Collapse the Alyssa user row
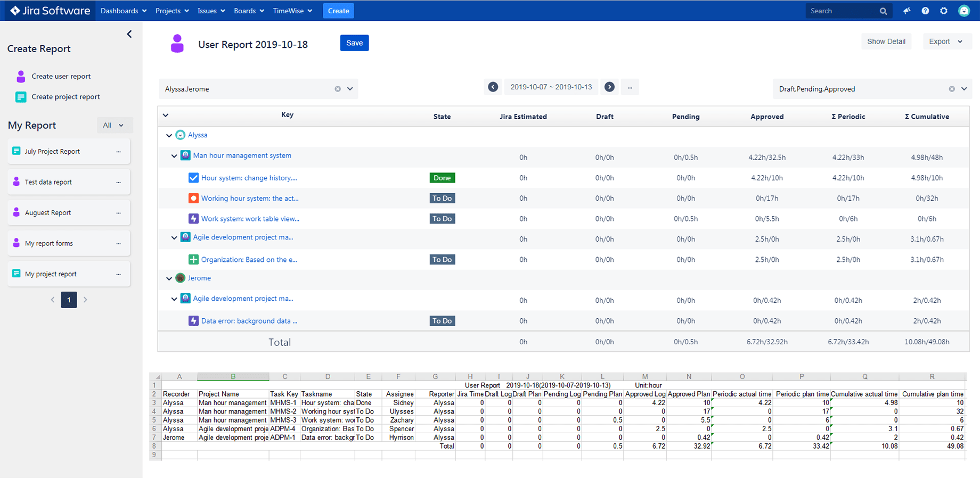Image resolution: width=980 pixels, height=479 pixels. click(x=169, y=135)
